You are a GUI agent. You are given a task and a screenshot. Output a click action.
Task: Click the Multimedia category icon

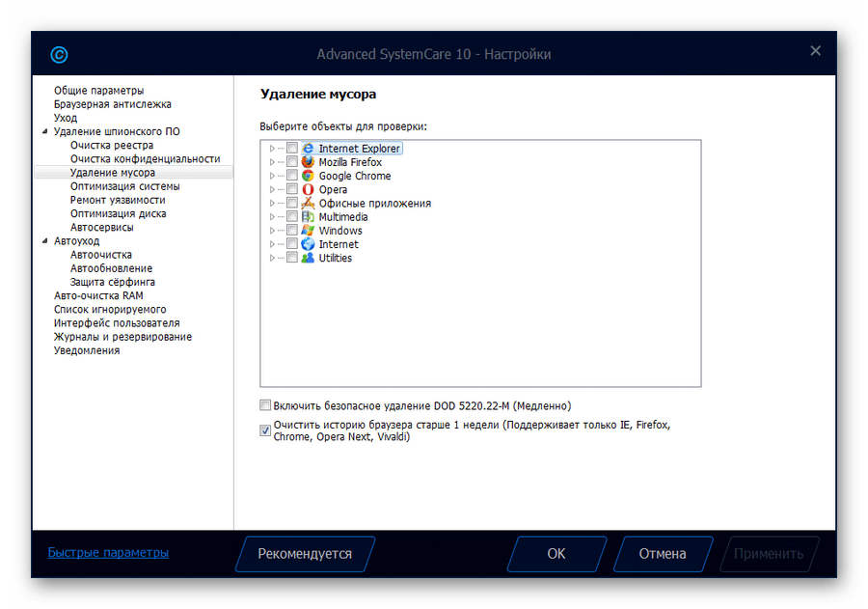[x=309, y=217]
